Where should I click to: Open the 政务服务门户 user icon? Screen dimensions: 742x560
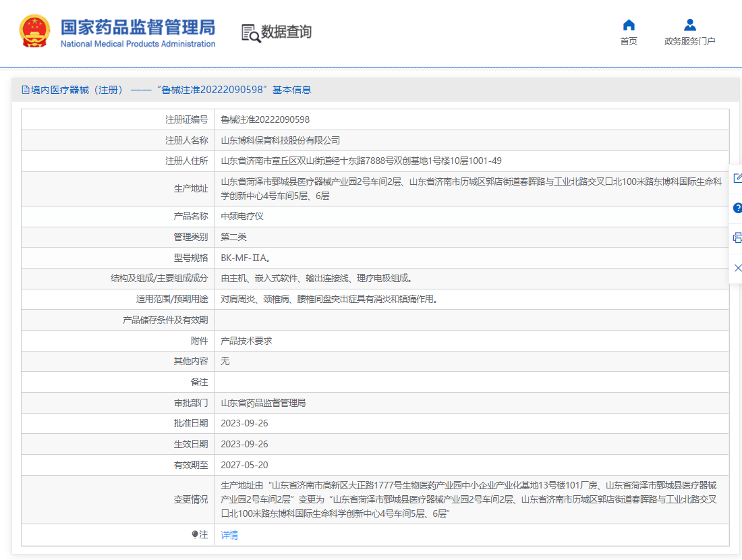pos(689,25)
